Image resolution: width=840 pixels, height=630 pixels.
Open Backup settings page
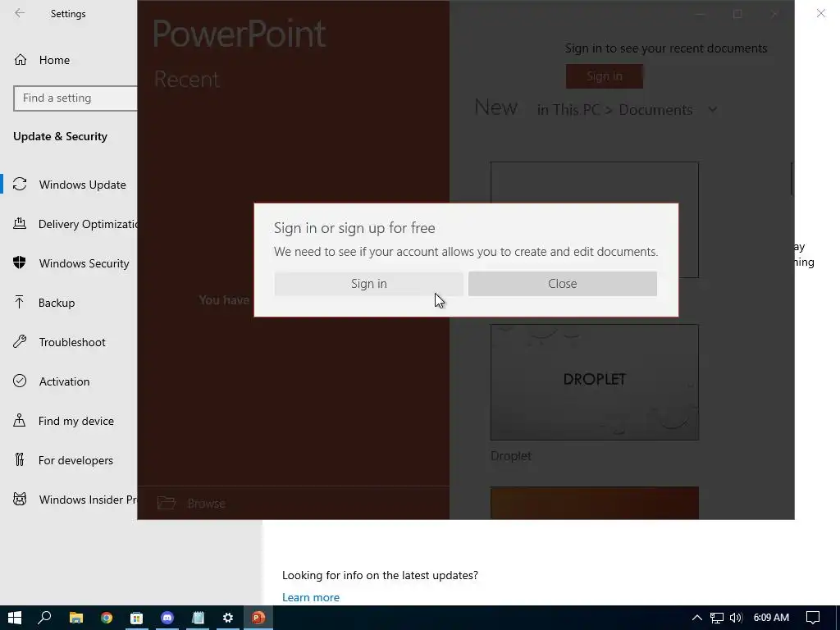[57, 303]
